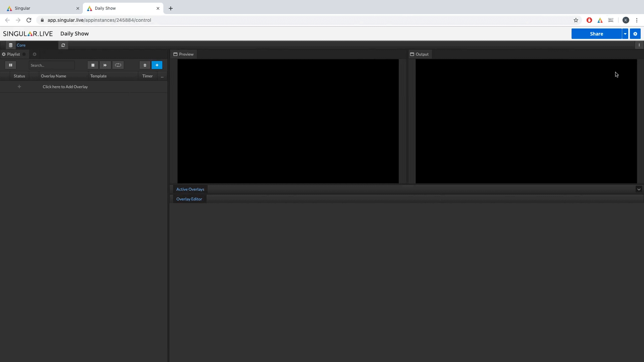Click the Output panel monitor icon
The image size is (644, 362).
click(x=412, y=54)
